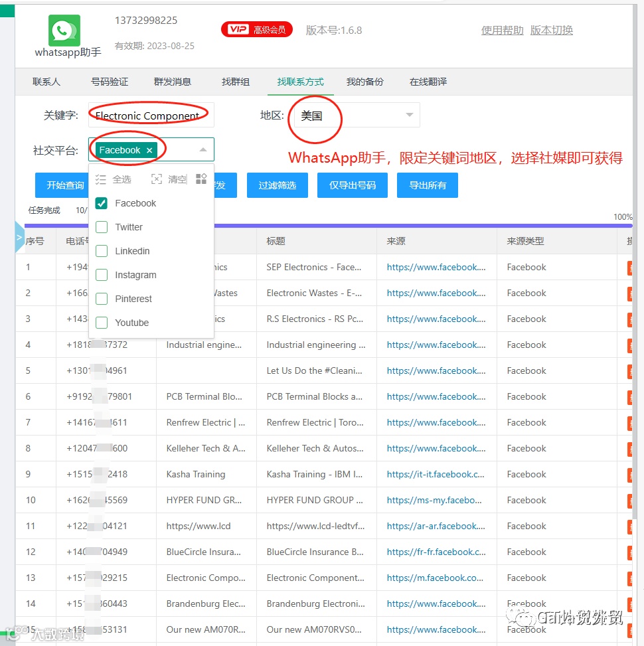Check the Twitter platform checkbox

coord(101,227)
